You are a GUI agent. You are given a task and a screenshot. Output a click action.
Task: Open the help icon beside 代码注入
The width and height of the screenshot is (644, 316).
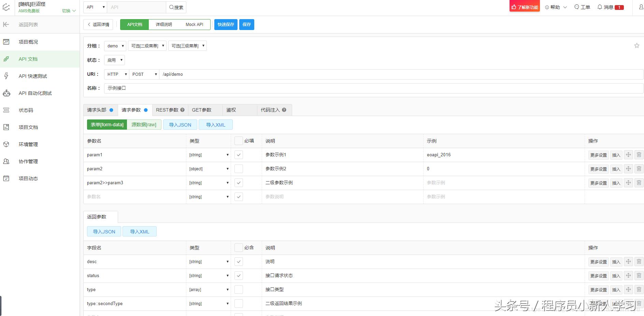pyautogui.click(x=284, y=110)
